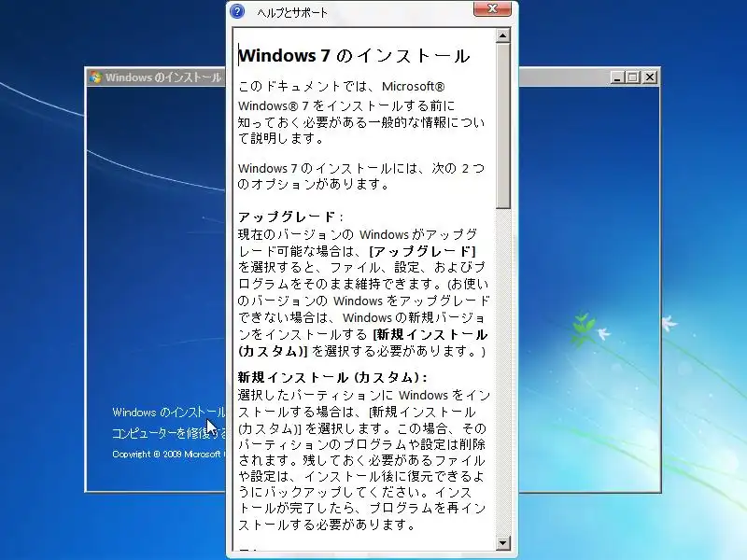
Task: Click the Windows flag icon in installer title
Action: 96,77
